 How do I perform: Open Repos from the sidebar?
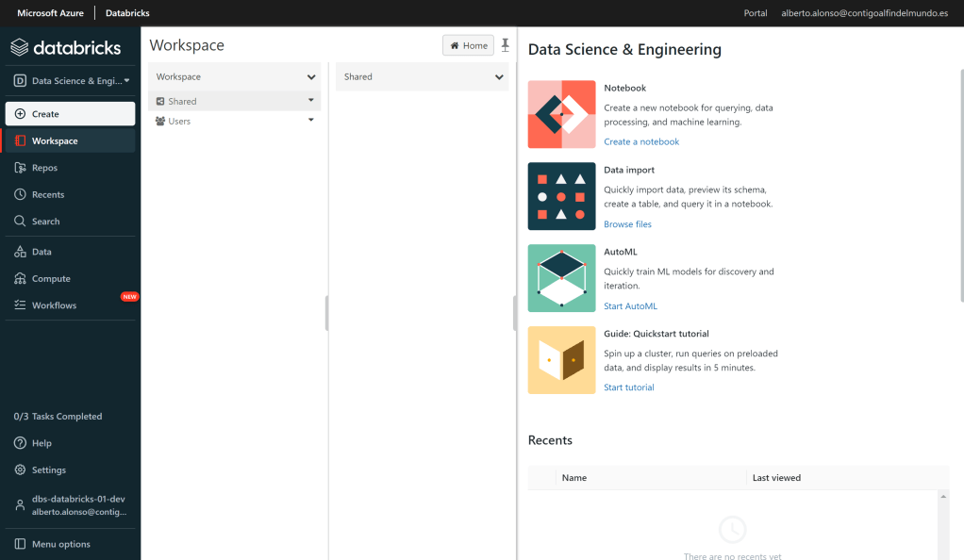[x=44, y=168]
